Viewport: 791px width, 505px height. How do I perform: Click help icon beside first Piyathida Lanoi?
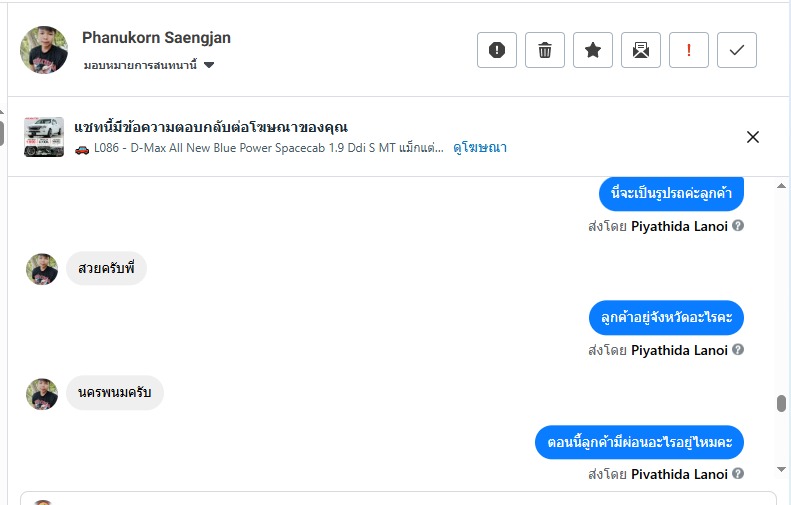(738, 226)
